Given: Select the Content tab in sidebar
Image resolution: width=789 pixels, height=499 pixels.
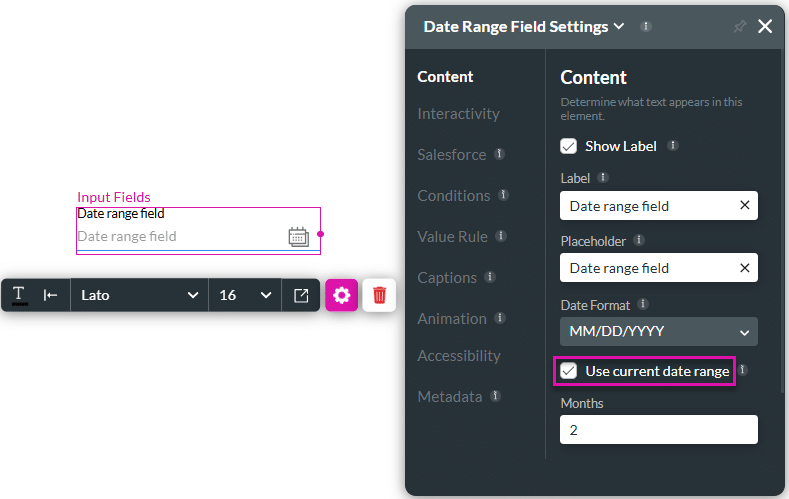Looking at the screenshot, I should (x=445, y=76).
